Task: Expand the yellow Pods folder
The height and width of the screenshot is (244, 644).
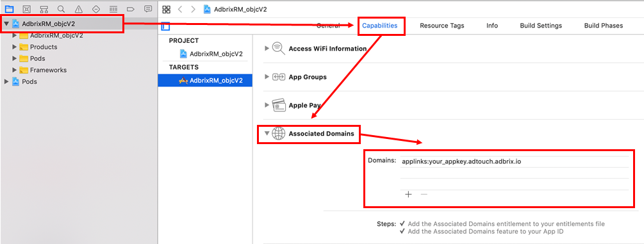Action: 15,58
